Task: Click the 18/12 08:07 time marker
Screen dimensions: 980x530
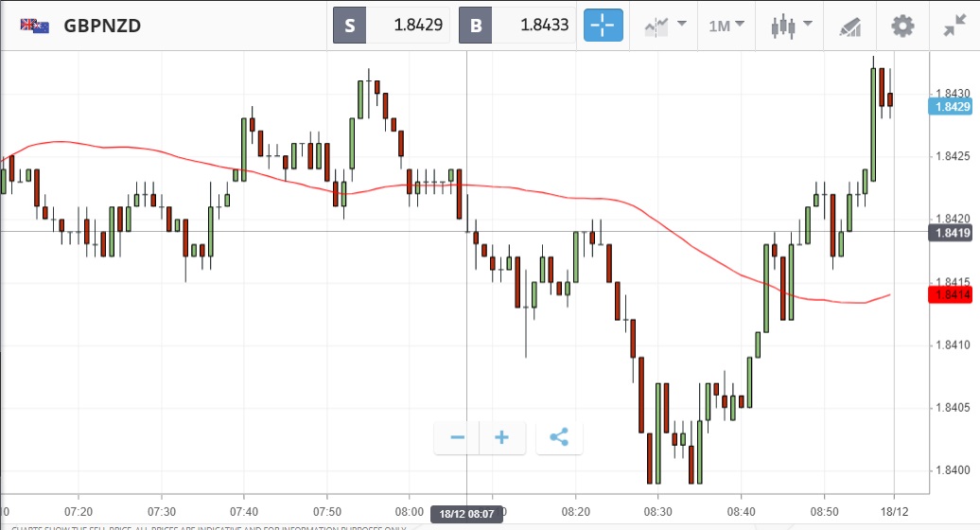Action: coord(466,514)
